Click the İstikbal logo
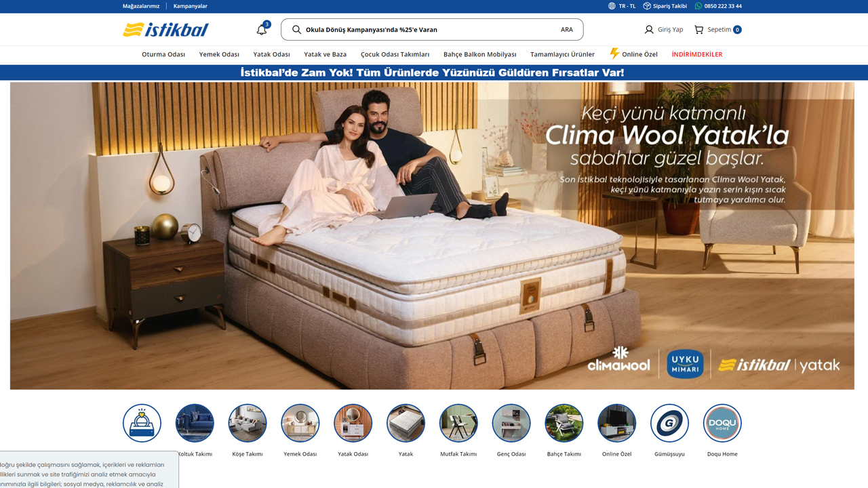 pos(165,30)
